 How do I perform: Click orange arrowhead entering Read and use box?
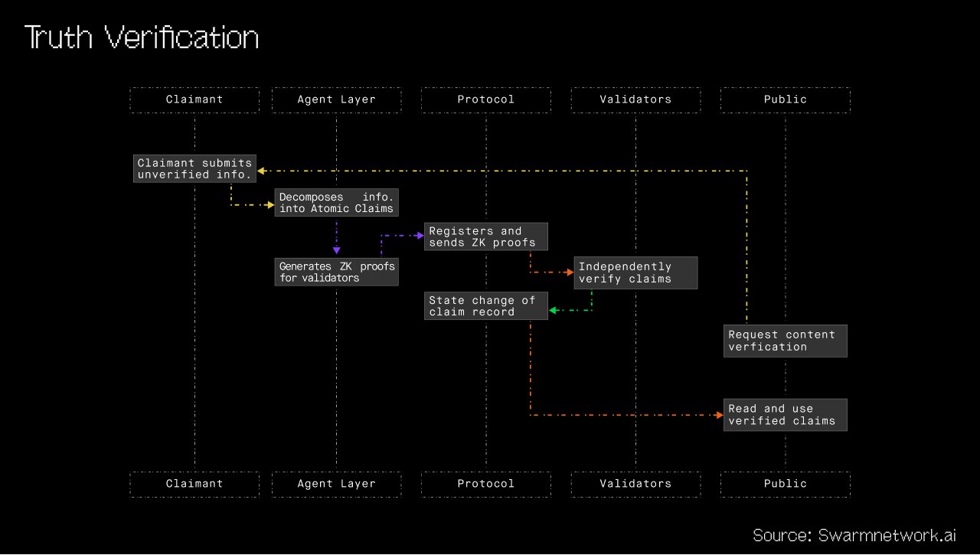(719, 415)
